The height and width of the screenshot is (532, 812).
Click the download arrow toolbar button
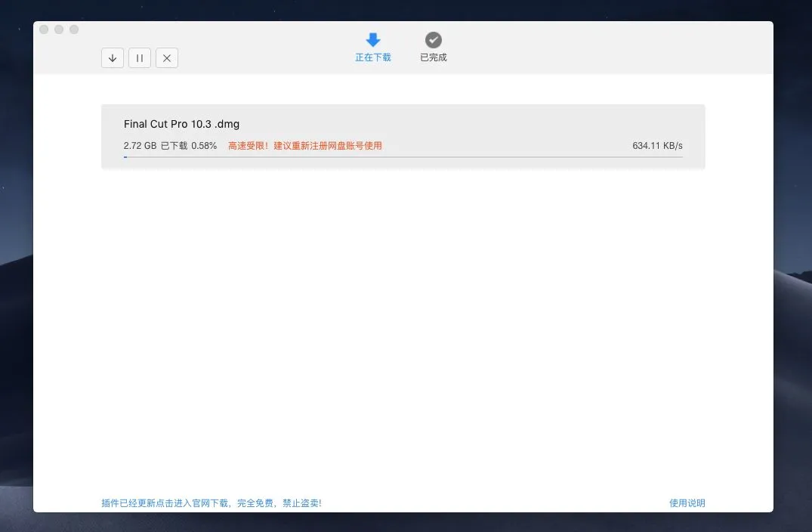(x=113, y=58)
